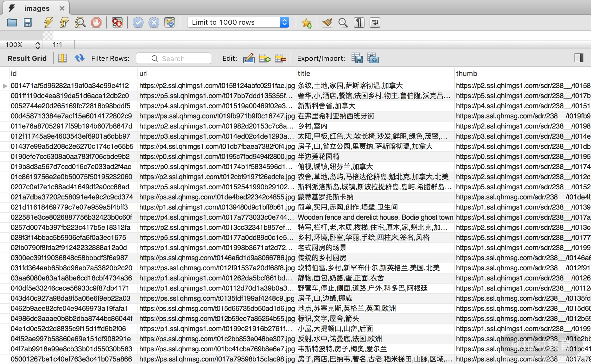Toggle the side panel icon
This screenshot has height=364, width=591.
tap(579, 58)
